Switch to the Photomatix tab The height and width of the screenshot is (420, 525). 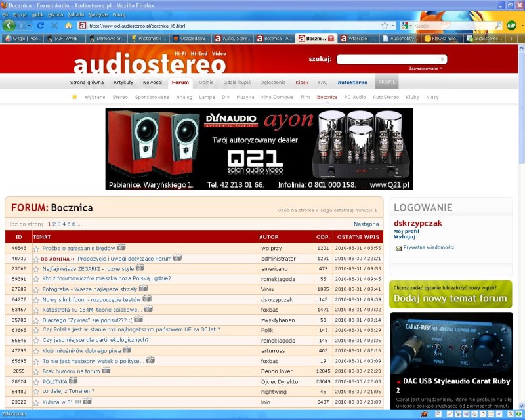149,39
